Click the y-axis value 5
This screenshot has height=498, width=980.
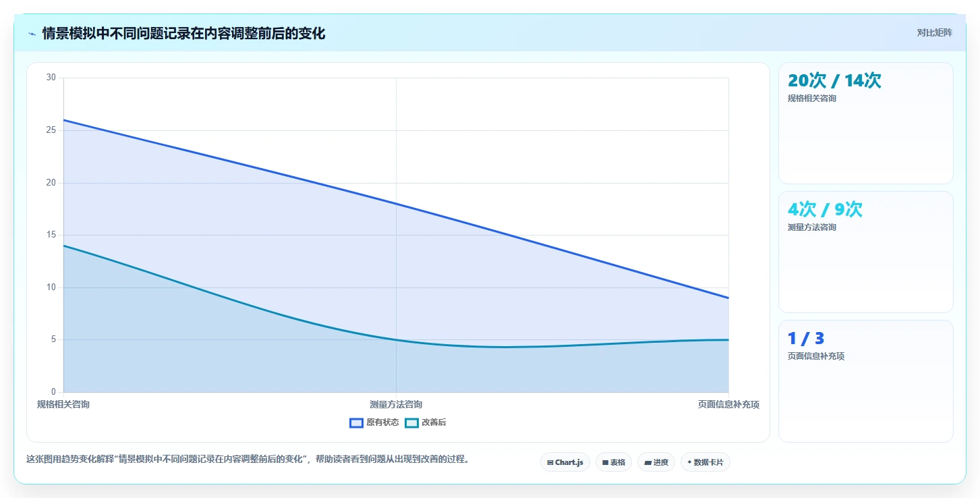point(54,339)
